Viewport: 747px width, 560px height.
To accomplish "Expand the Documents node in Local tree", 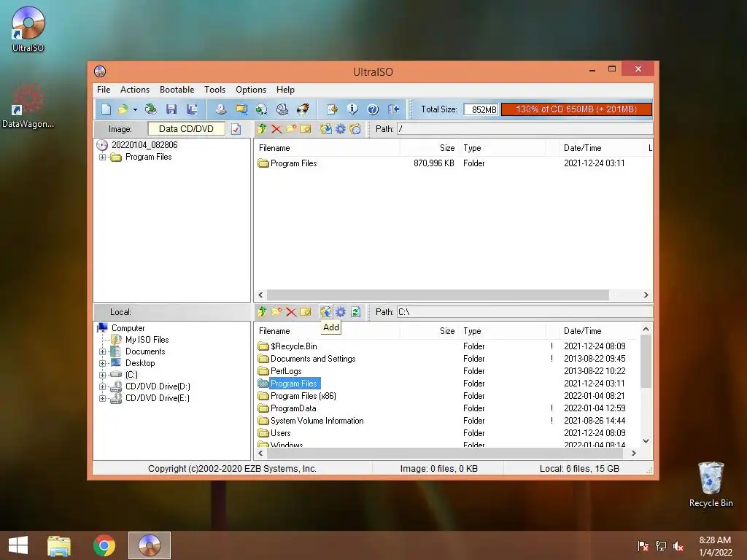I will coord(102,352).
